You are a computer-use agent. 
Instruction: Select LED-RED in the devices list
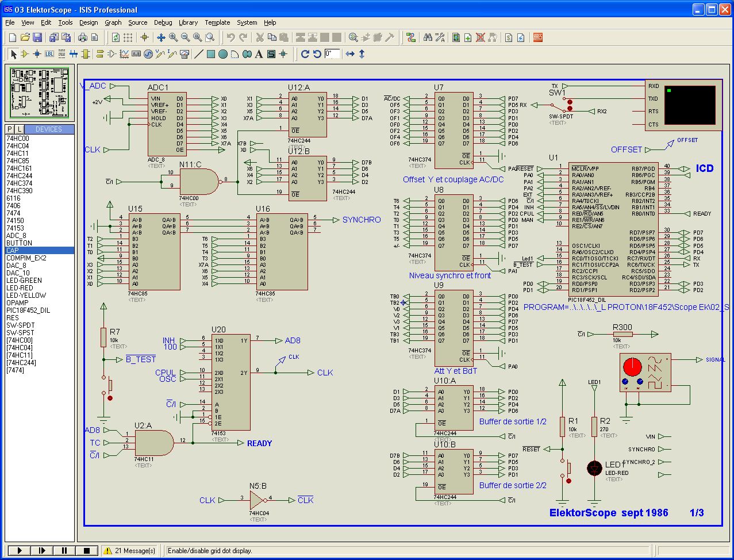pyautogui.click(x=20, y=288)
